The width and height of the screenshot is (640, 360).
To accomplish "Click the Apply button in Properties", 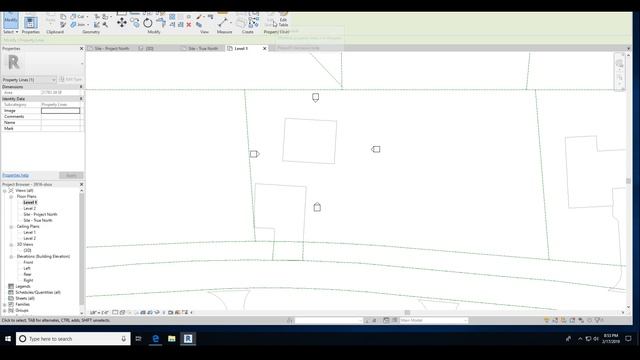I will pos(71,176).
